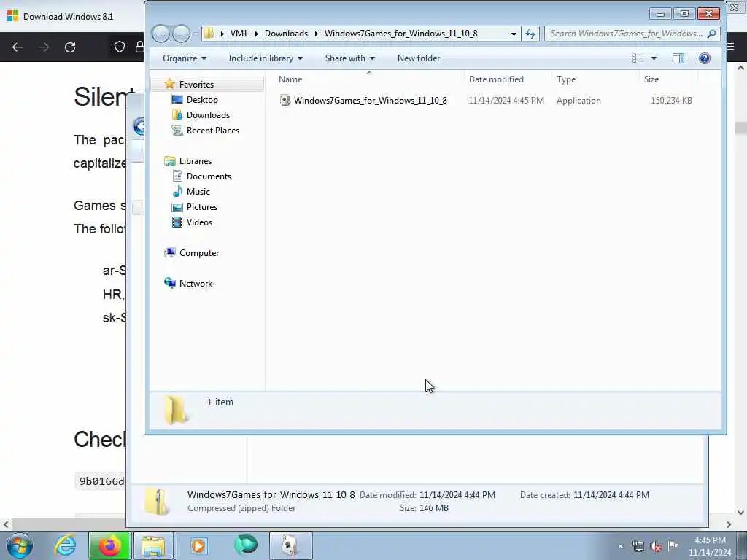The height and width of the screenshot is (560, 747).
Task: Expand the arrow after VM1 breadcrumb
Action: point(256,34)
